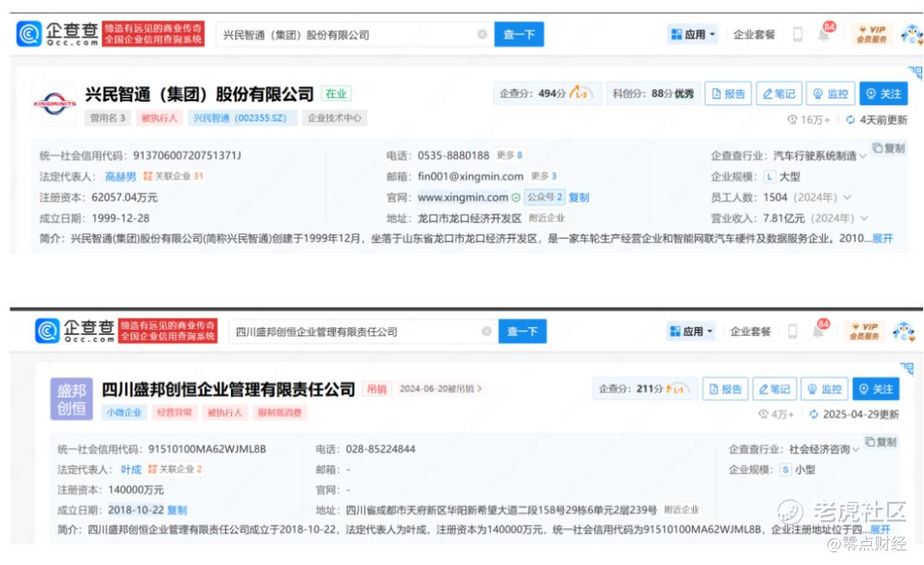Open 企业套餐 in the 兴民智通 page header
This screenshot has width=924, height=565.
[x=754, y=34]
